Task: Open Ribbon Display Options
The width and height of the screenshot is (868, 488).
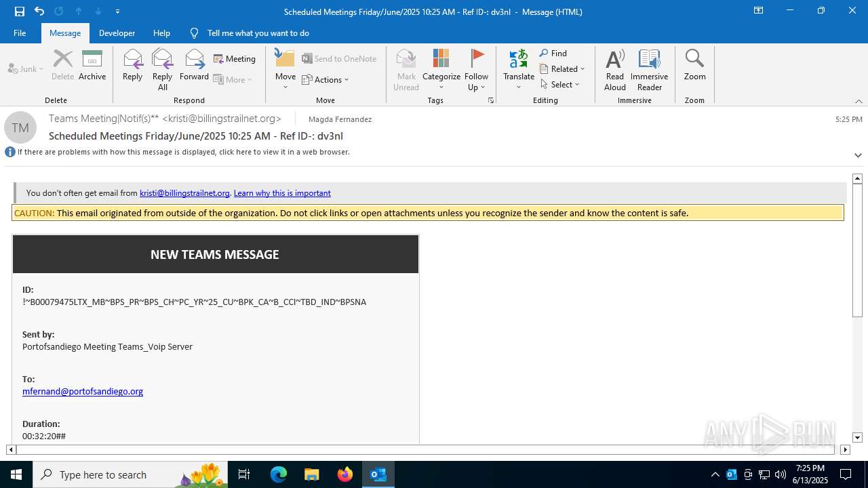Action: point(759,11)
